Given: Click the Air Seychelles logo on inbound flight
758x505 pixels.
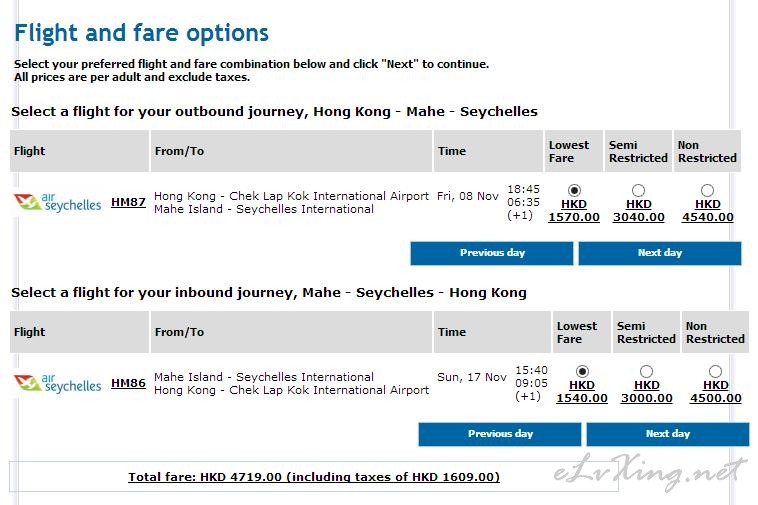Looking at the screenshot, I should point(58,383).
